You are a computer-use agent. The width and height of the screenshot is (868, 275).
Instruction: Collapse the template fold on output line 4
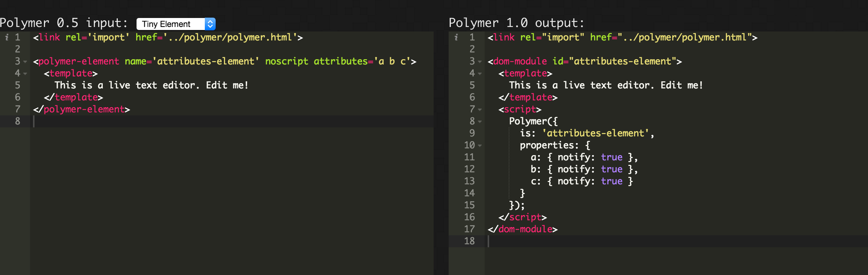click(480, 74)
